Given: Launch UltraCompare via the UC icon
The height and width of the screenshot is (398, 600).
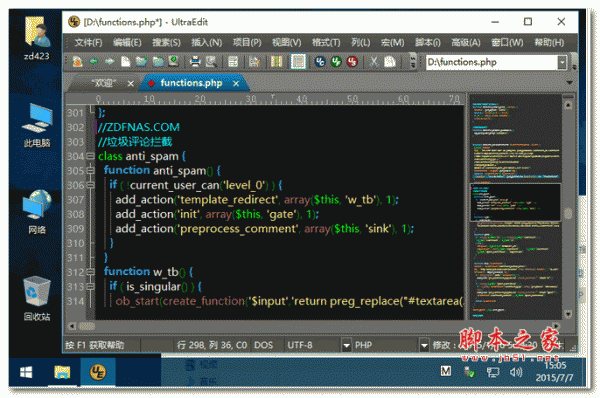Looking at the screenshot, I should click(x=320, y=62).
